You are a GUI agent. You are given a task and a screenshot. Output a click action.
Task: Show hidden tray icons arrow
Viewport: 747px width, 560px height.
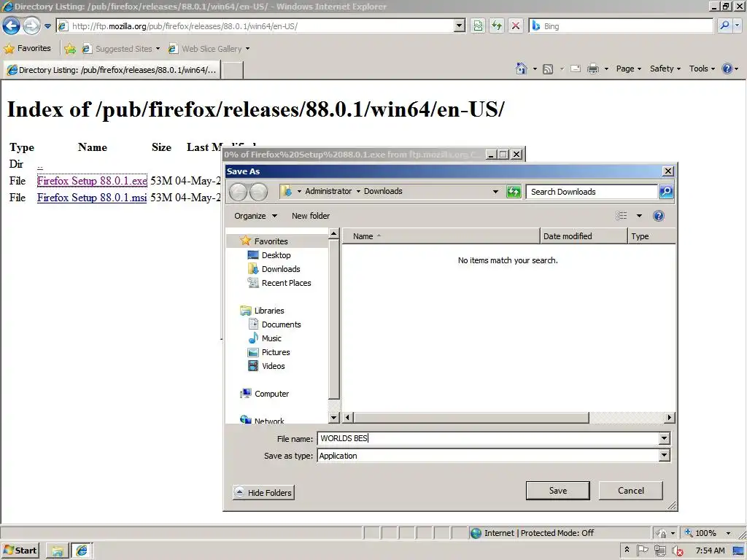(627, 550)
